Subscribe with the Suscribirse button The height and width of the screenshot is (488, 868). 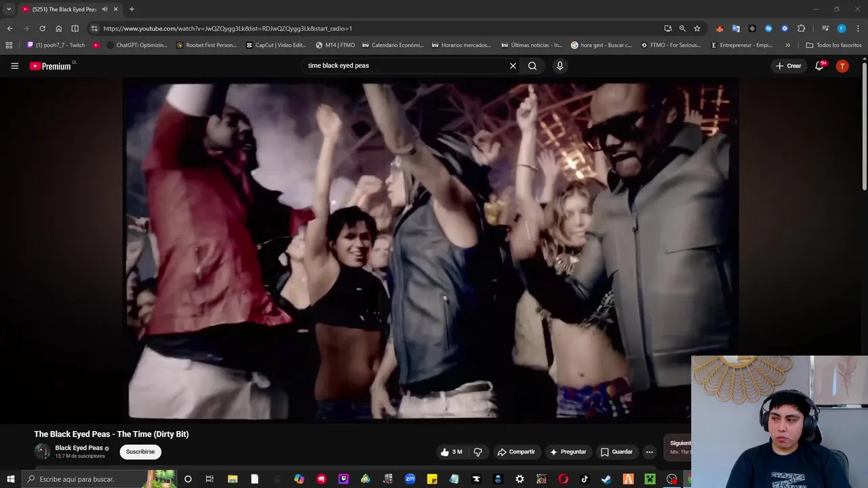[140, 452]
